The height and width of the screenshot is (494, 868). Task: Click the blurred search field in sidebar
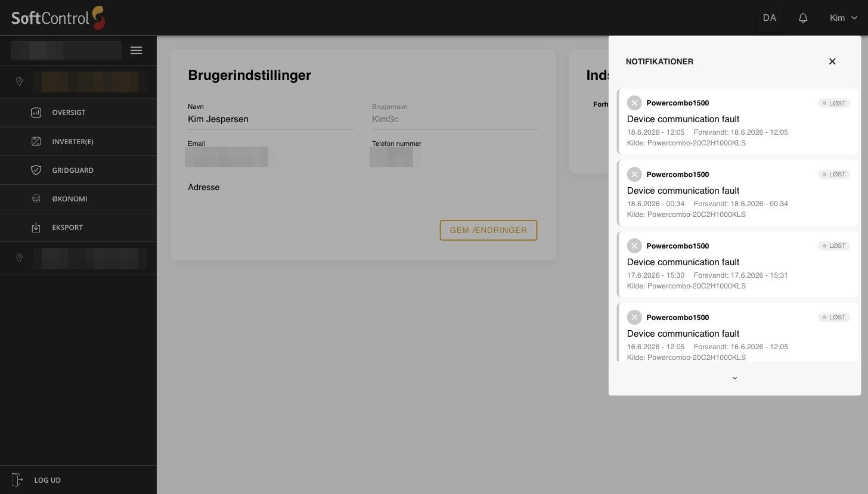click(66, 51)
